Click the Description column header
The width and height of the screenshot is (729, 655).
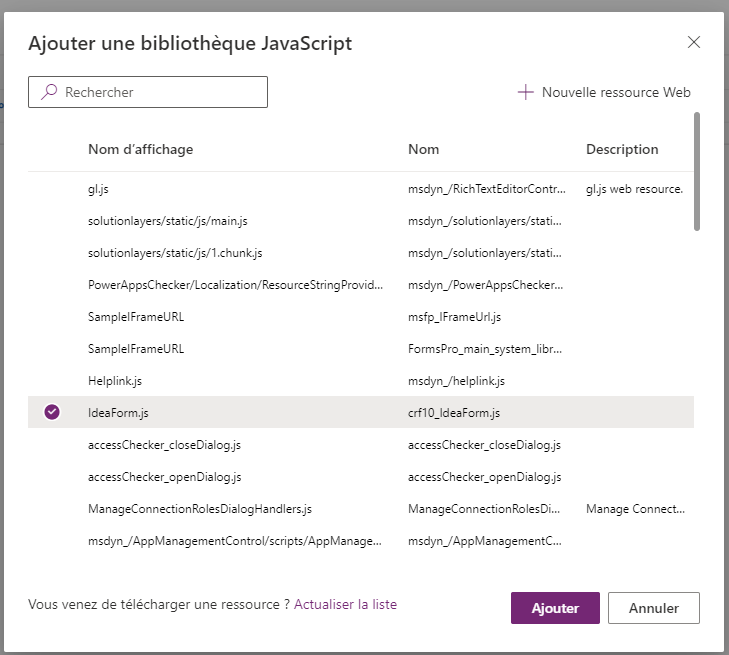point(622,149)
